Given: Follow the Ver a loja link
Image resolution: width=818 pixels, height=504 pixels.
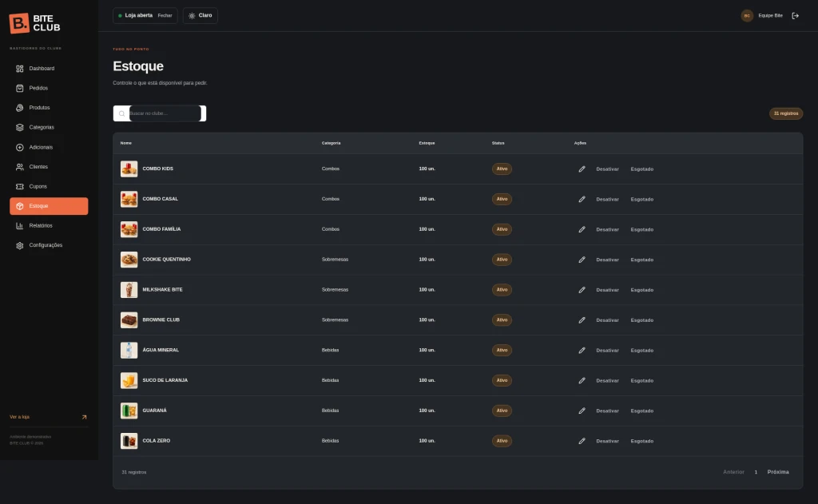Looking at the screenshot, I should pos(49,417).
